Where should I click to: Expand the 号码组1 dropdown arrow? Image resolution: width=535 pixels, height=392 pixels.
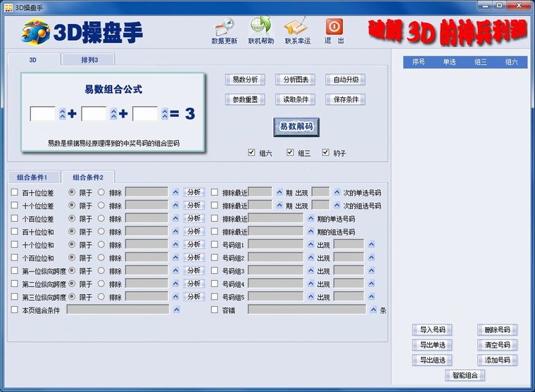click(310, 245)
